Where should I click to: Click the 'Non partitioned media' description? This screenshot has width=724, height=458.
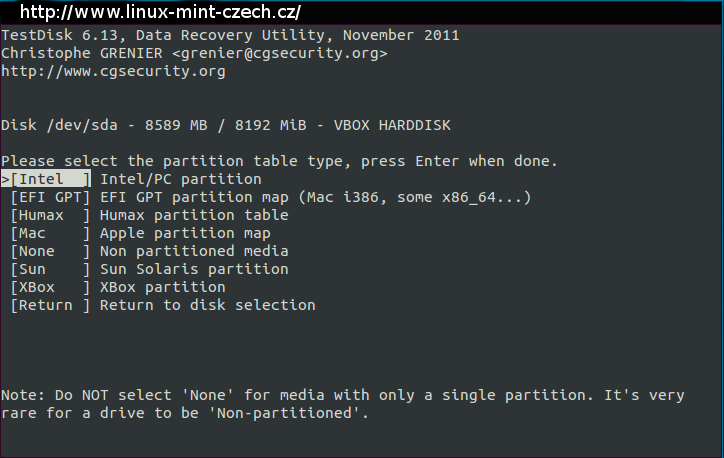[x=194, y=251]
